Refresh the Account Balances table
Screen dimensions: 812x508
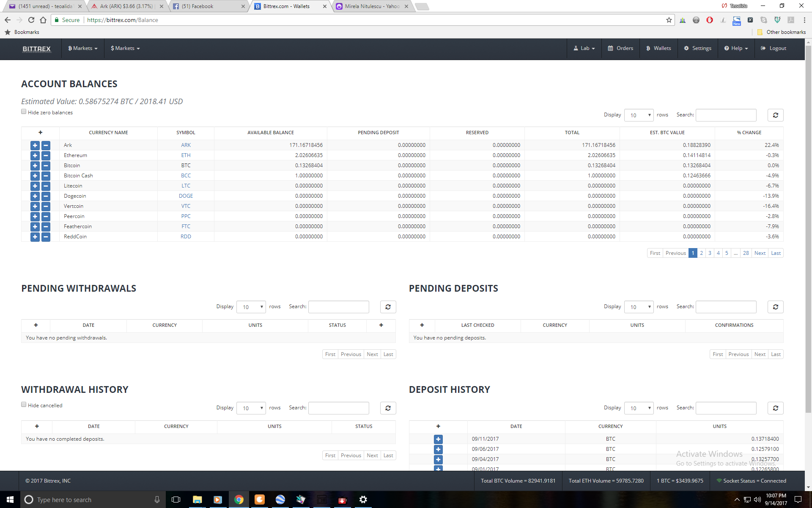[775, 115]
